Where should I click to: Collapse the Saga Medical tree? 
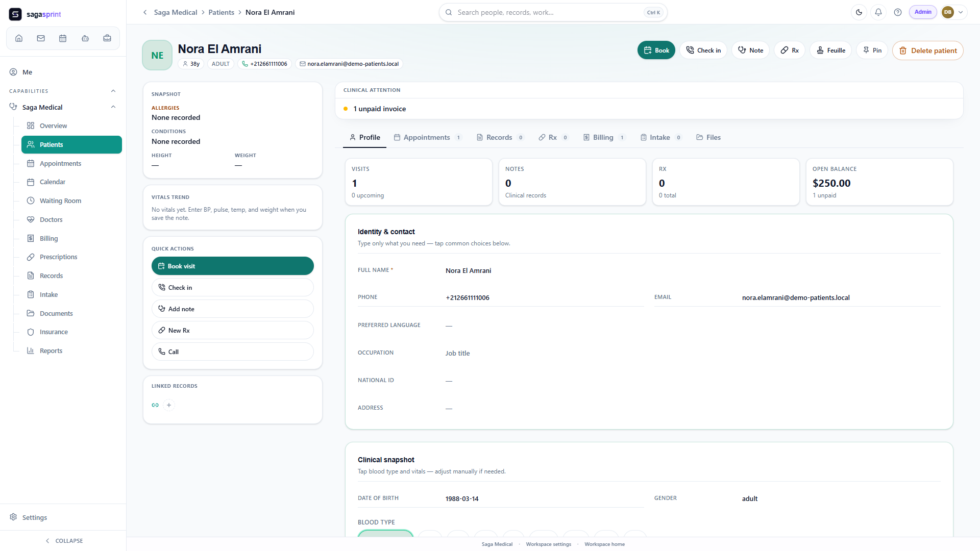pyautogui.click(x=113, y=107)
